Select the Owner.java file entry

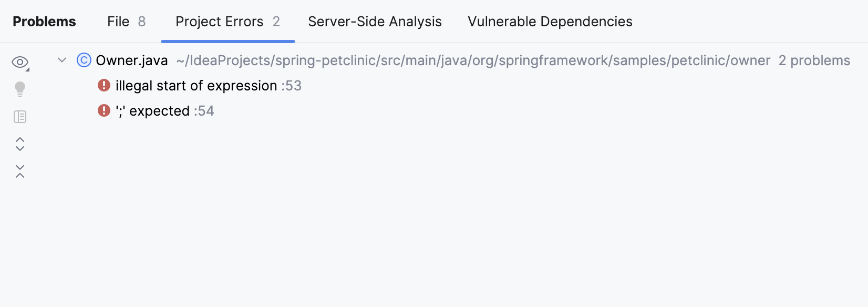pyautogui.click(x=132, y=60)
